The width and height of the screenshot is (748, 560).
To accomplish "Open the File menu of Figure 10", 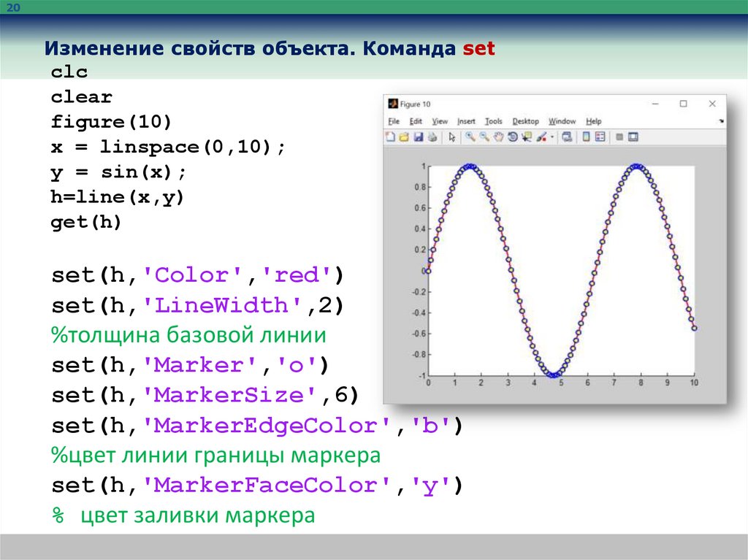I will tap(394, 121).
